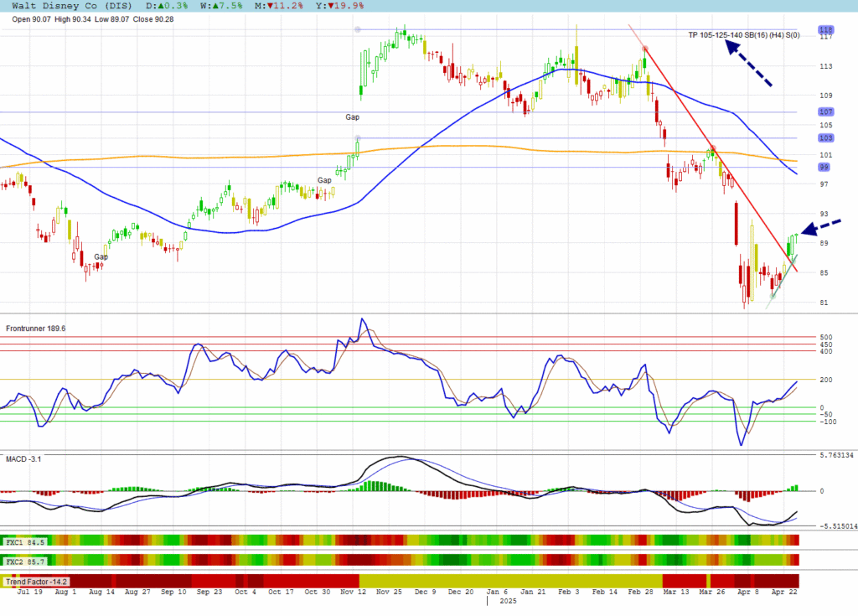
Task: Click the Trend Factor -14.2 label
Action: [36, 582]
